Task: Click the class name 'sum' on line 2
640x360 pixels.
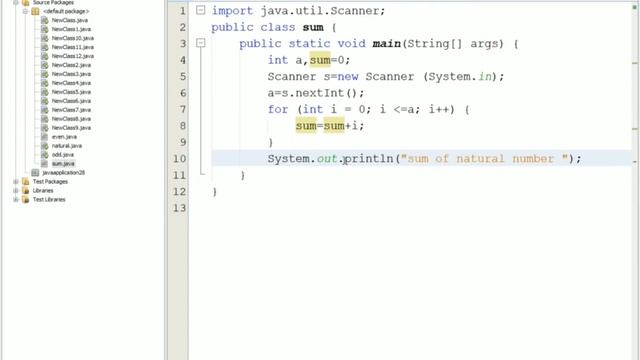Action: tap(313, 27)
